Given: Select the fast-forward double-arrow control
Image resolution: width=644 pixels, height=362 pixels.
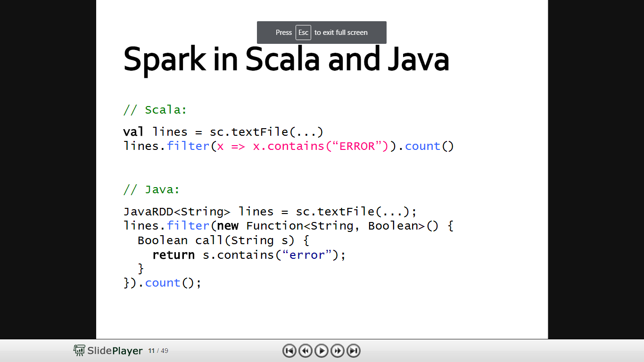Looking at the screenshot, I should coord(337,351).
